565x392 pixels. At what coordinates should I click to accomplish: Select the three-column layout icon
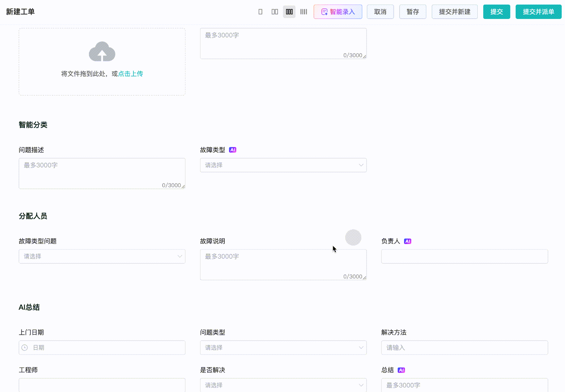(289, 12)
